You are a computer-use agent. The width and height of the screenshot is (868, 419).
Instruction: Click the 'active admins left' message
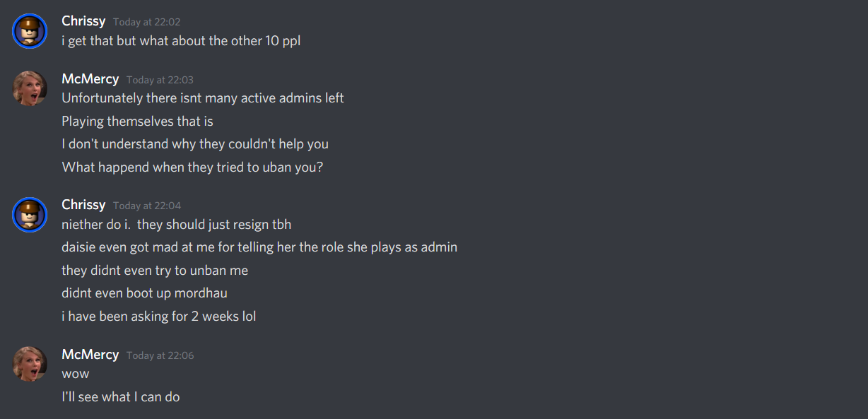(203, 98)
